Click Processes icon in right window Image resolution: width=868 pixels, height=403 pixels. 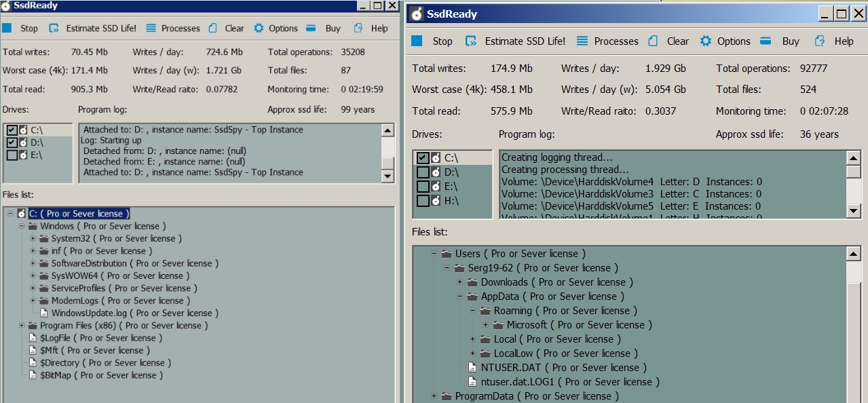582,41
